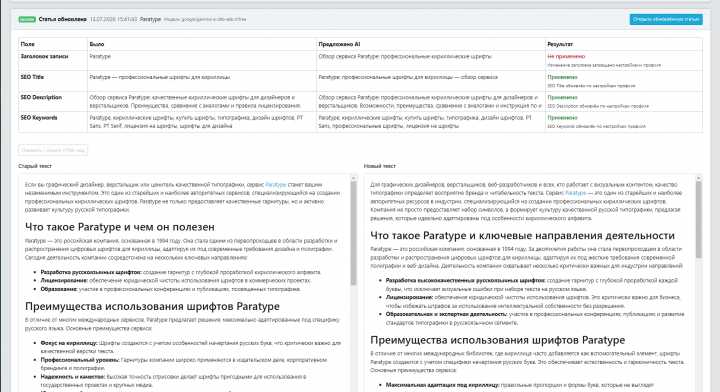Click the Образование bullet in the old text
The width and height of the screenshot is (720, 392).
(171, 289)
